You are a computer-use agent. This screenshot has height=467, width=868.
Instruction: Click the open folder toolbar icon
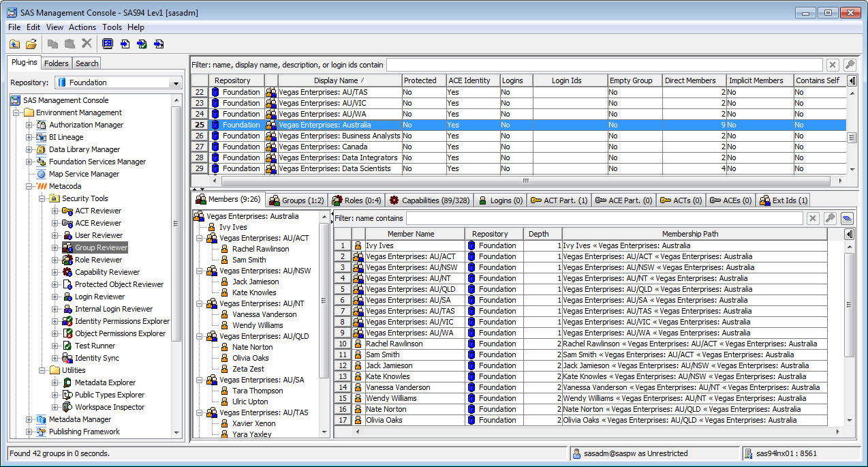pos(31,44)
